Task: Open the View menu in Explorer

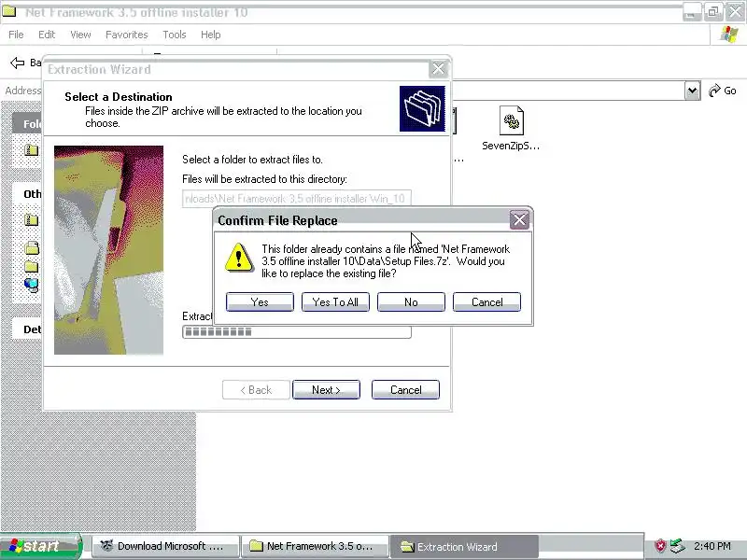Action: click(80, 35)
